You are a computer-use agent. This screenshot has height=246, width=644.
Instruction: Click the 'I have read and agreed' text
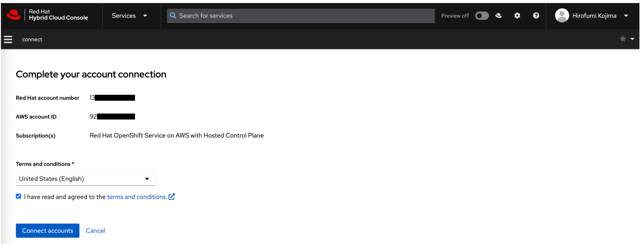pyautogui.click(x=65, y=197)
